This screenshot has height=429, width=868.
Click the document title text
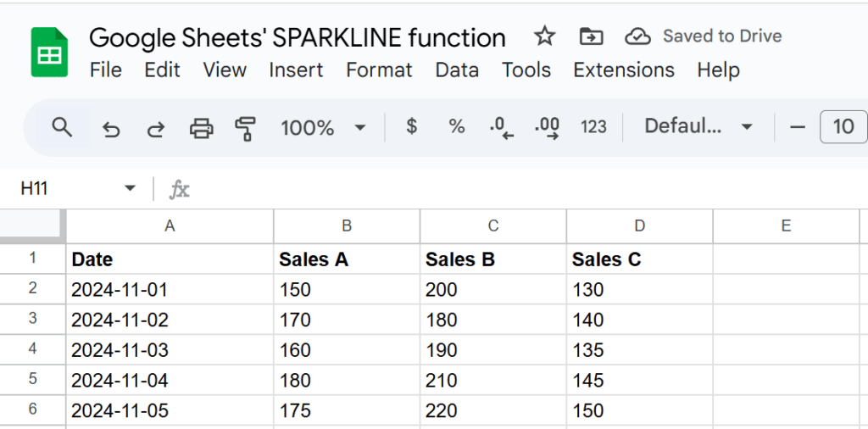coord(298,38)
